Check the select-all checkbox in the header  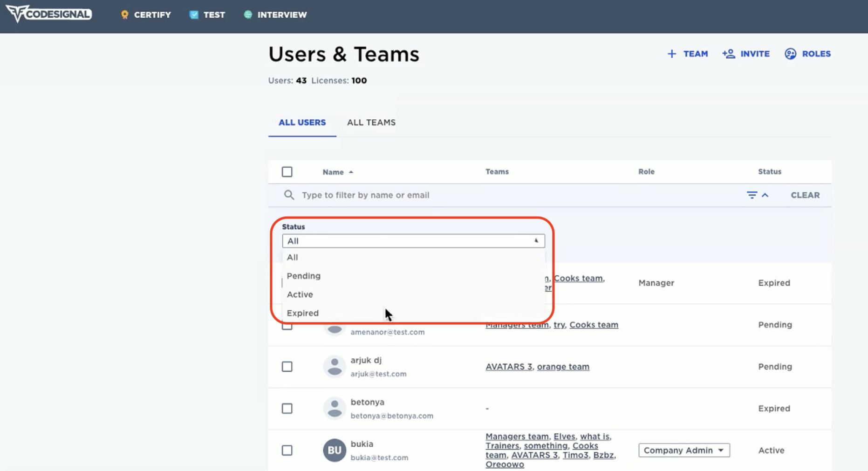tap(287, 171)
